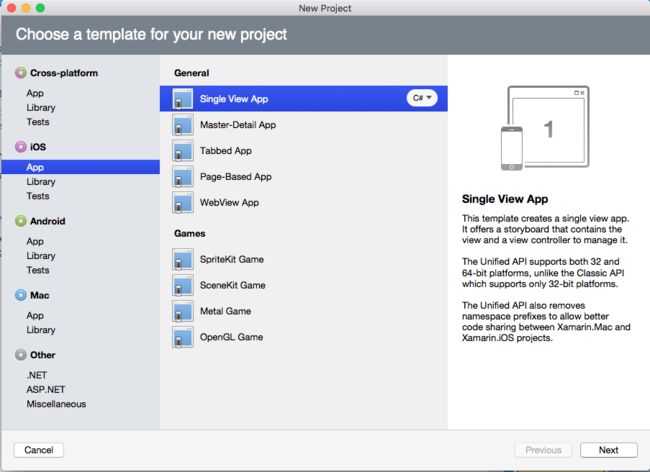Viewport: 650px width, 472px height.
Task: Click the Previous button
Action: pos(543,450)
